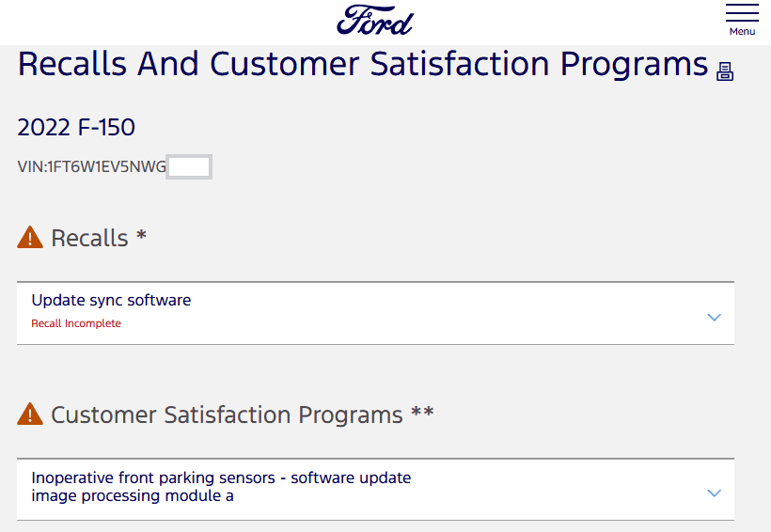Image resolution: width=771 pixels, height=532 pixels.
Task: Open the "Inoperative front parking sensors" program text
Action: pos(221,477)
